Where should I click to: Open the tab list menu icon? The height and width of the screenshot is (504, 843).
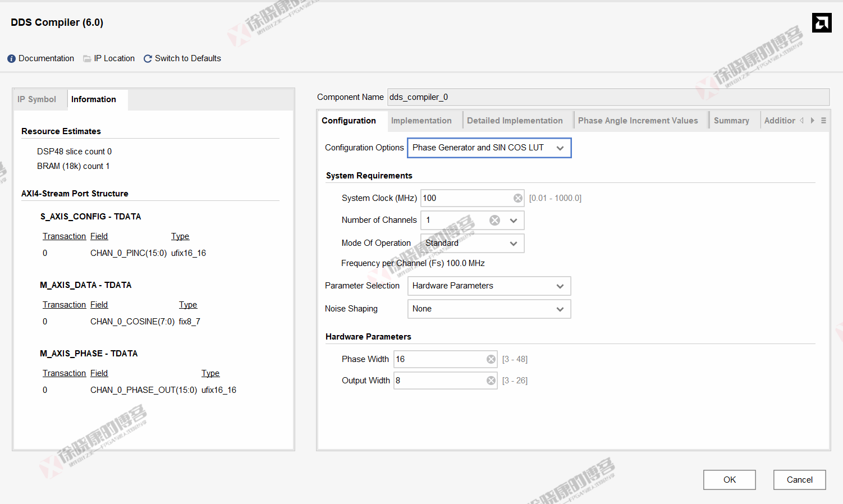coord(823,121)
